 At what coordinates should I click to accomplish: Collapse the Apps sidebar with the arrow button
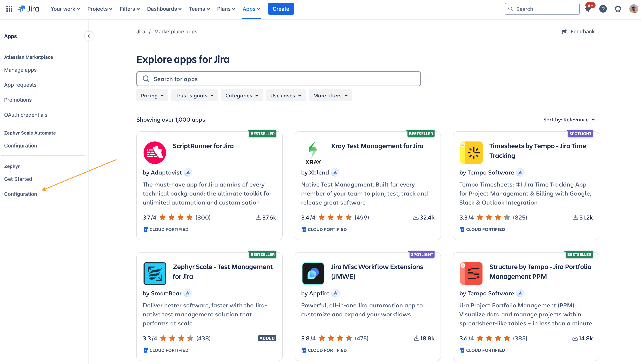point(89,36)
